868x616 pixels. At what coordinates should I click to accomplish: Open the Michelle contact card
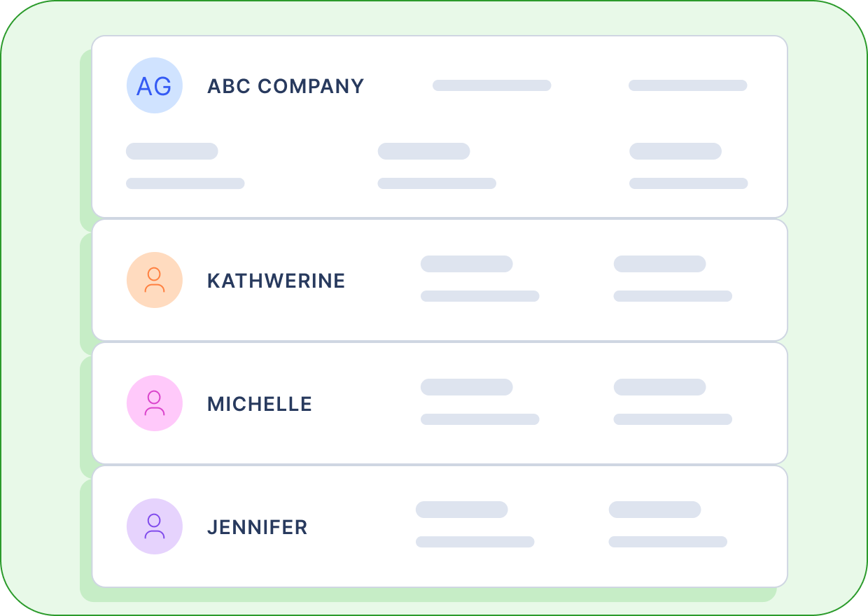point(440,403)
